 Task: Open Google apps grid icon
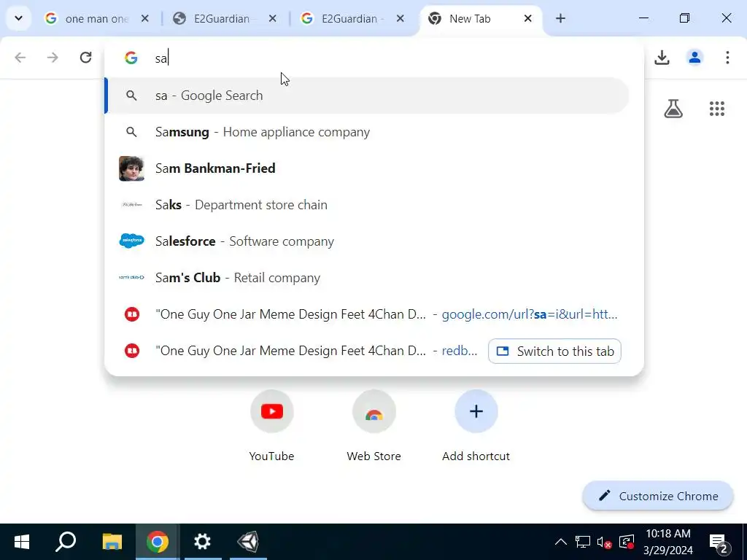point(716,109)
